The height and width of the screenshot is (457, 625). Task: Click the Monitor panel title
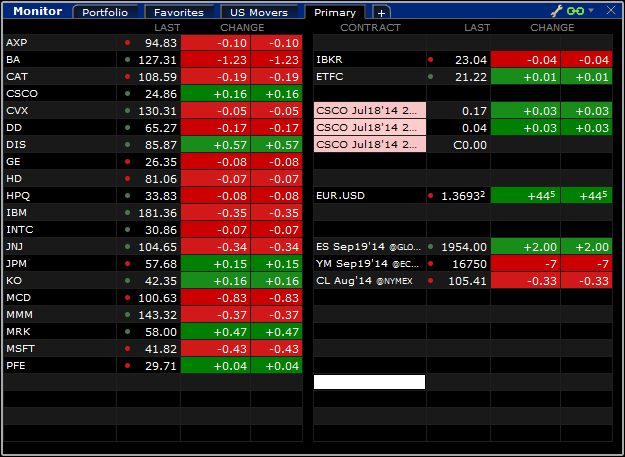point(37,11)
